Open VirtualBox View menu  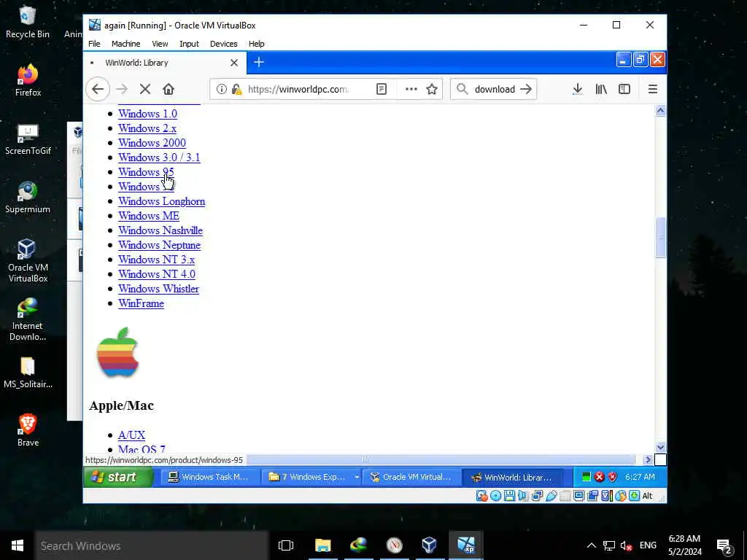pos(160,44)
